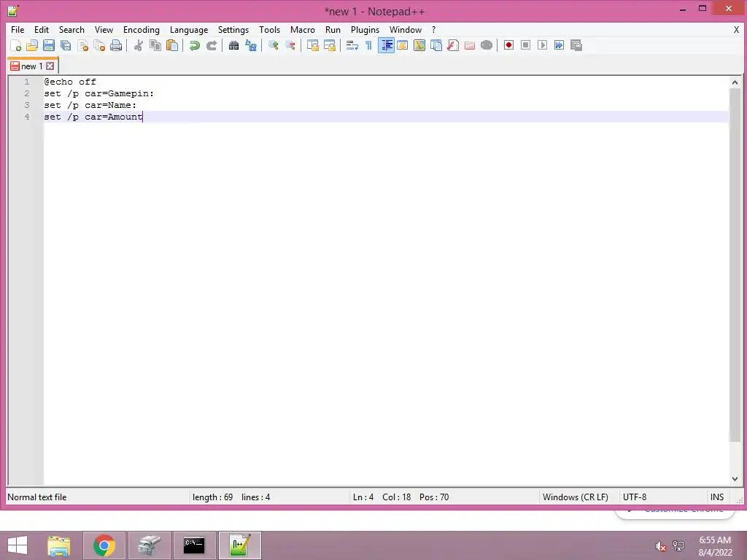Click the macro Playback icon
The height and width of the screenshot is (560, 747).
click(x=542, y=45)
